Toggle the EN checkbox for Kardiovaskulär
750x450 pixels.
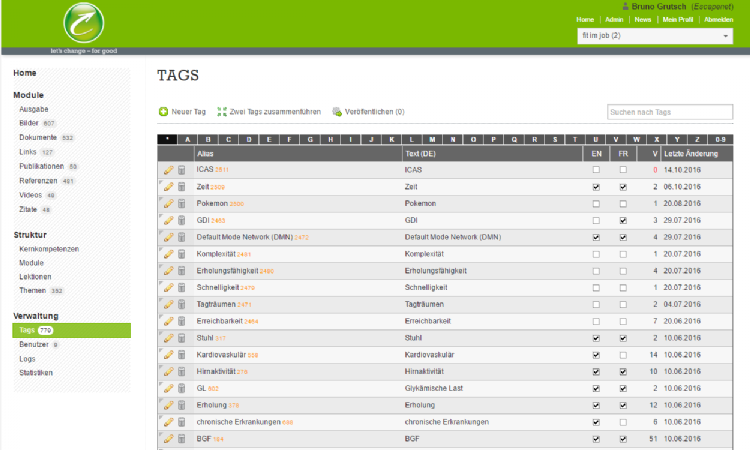596,355
